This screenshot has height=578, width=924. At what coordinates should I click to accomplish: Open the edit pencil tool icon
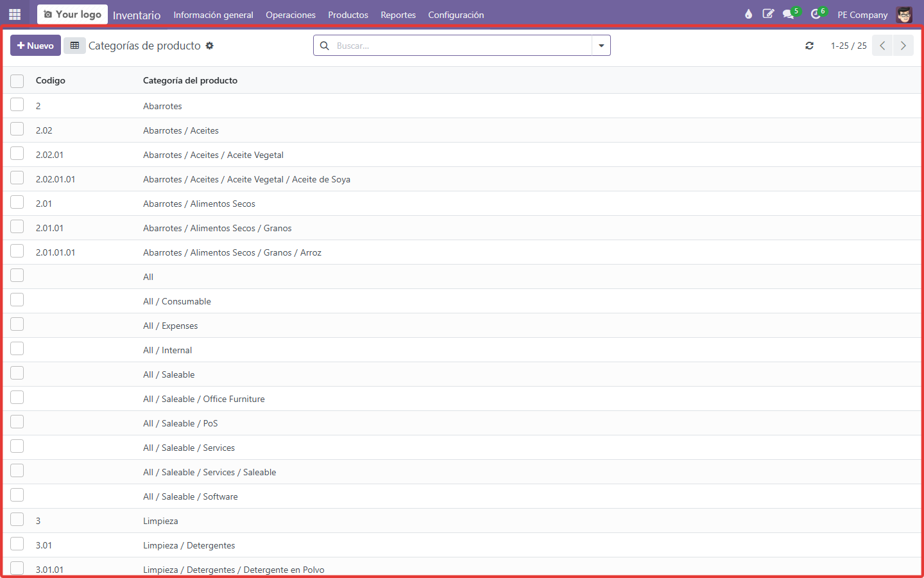coord(768,14)
